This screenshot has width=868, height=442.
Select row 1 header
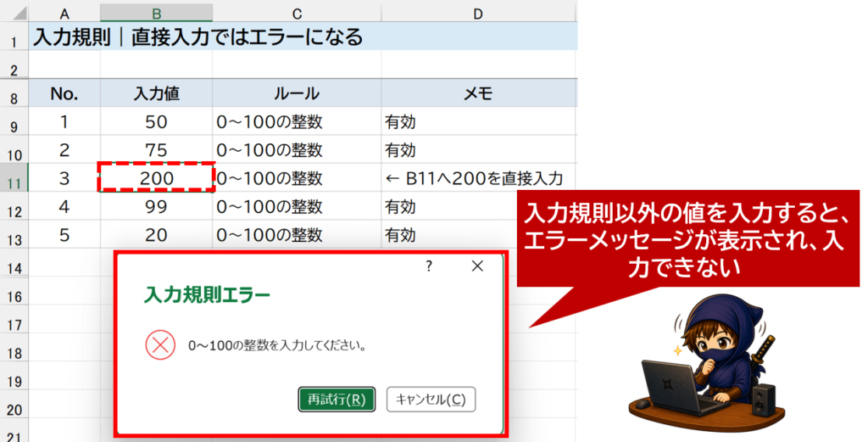click(14, 36)
